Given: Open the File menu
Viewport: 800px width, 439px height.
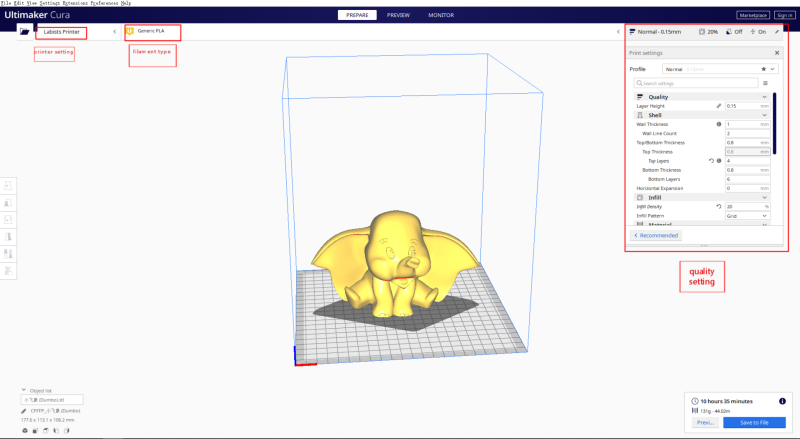Looking at the screenshot, I should click(x=6, y=3).
